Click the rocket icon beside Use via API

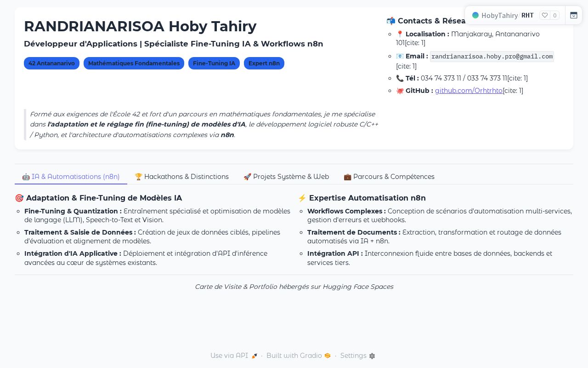coord(254,356)
